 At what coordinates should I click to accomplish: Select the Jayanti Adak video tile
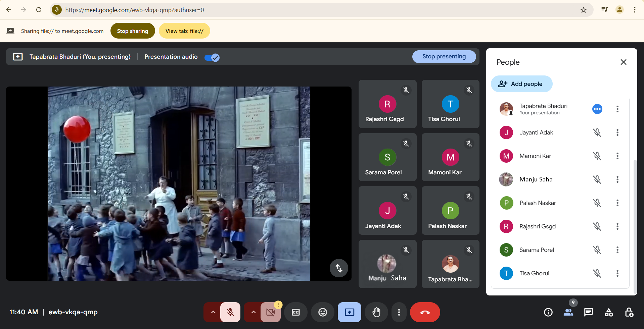(x=387, y=211)
